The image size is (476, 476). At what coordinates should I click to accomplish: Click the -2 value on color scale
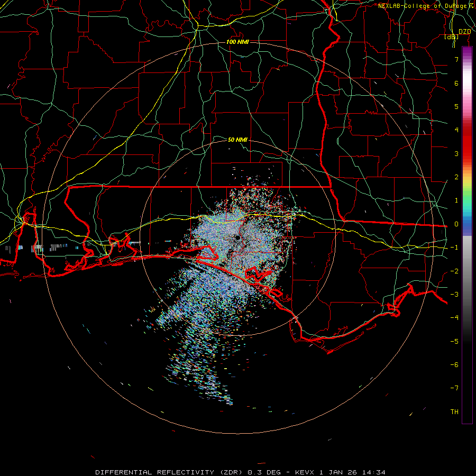(x=454, y=271)
